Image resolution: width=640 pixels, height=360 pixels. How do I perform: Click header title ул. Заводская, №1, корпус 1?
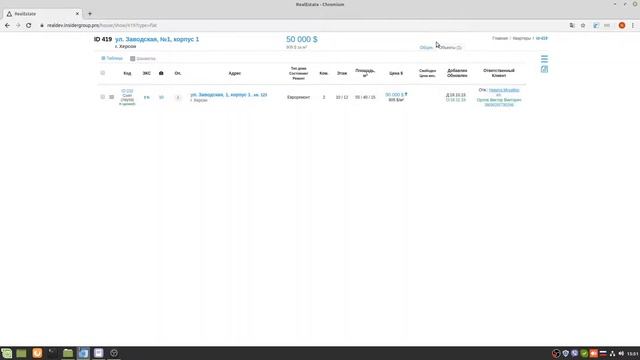pos(157,39)
